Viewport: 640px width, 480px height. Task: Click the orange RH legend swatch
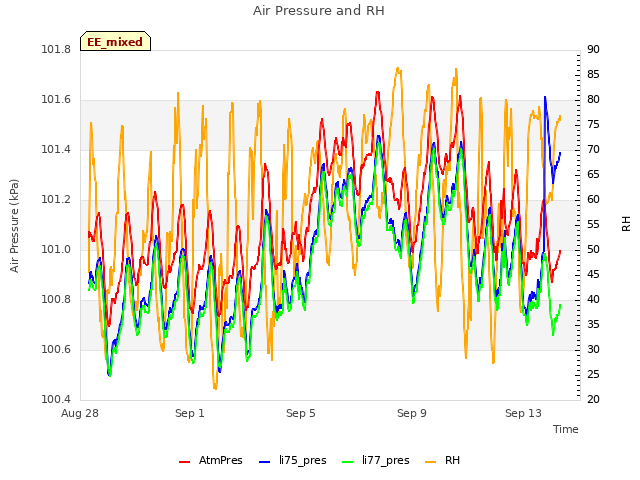click(431, 462)
